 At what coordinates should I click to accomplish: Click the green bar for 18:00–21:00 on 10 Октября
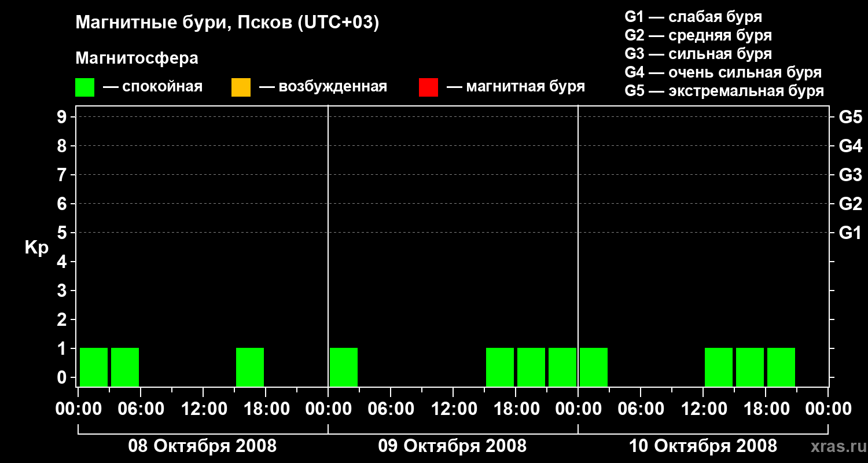[781, 367]
